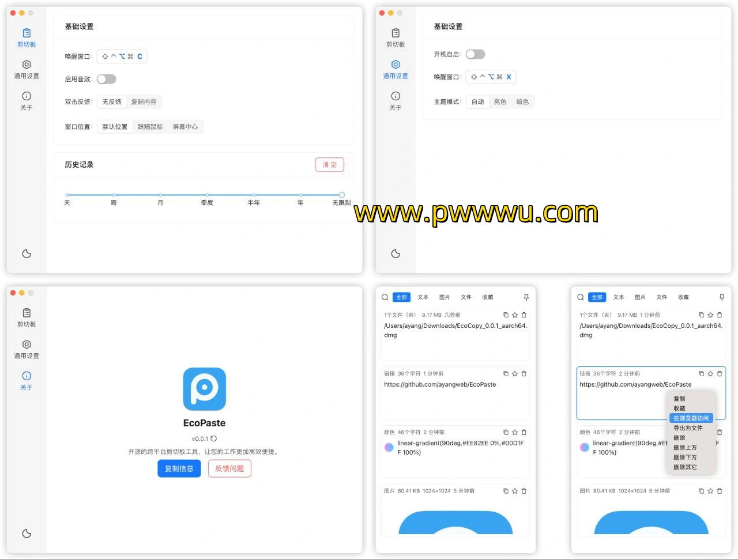Star the 几秒前 file entry as favorite
This screenshot has height=560, width=738.
pyautogui.click(x=515, y=315)
